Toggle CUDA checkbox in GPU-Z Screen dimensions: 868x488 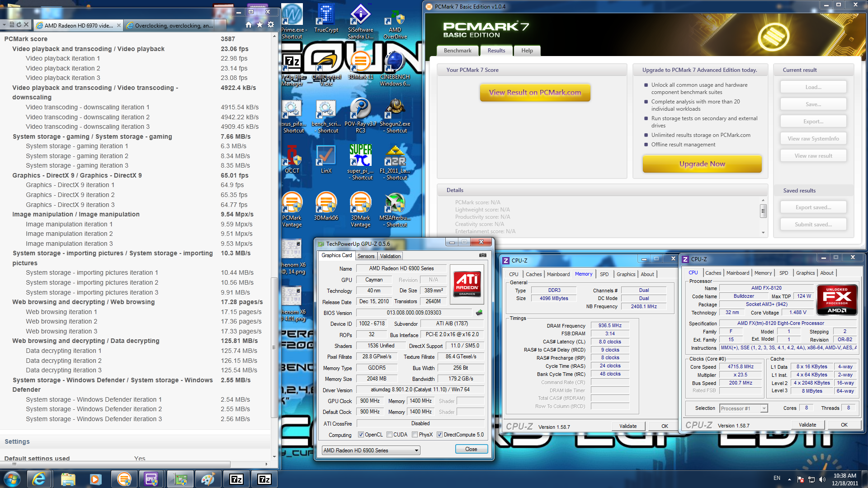pos(389,435)
